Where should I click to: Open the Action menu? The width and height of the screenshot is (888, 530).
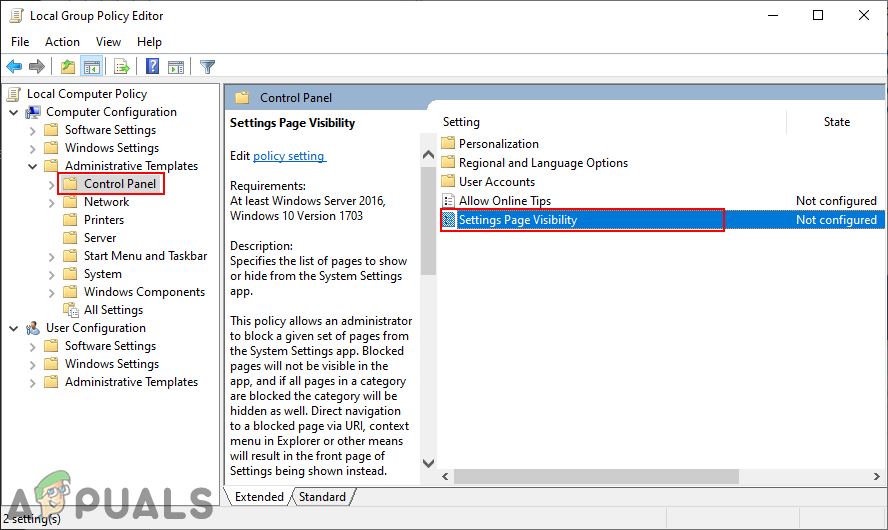tap(62, 42)
